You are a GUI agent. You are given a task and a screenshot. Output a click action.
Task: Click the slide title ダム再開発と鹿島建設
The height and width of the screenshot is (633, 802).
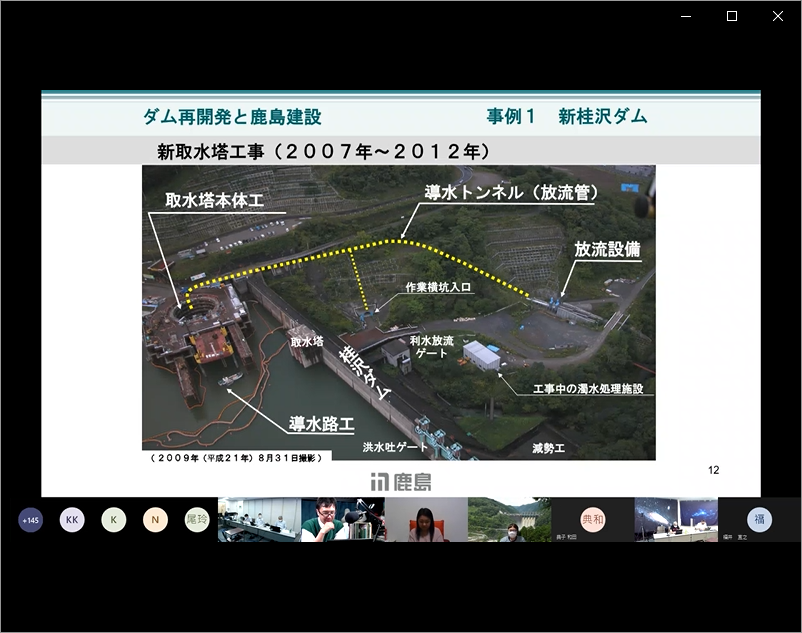[x=232, y=116]
